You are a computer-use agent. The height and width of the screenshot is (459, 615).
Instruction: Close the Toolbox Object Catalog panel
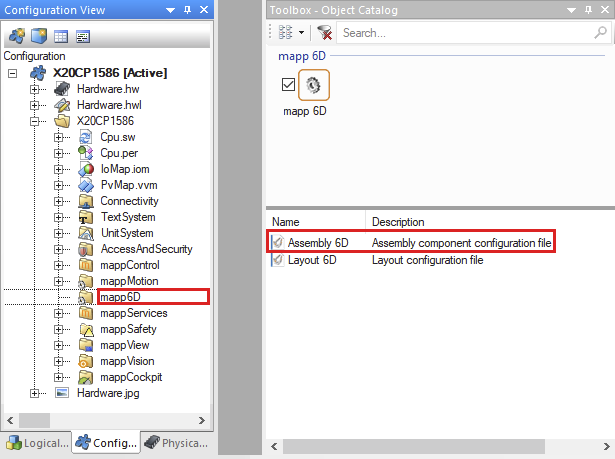pyautogui.click(x=605, y=10)
